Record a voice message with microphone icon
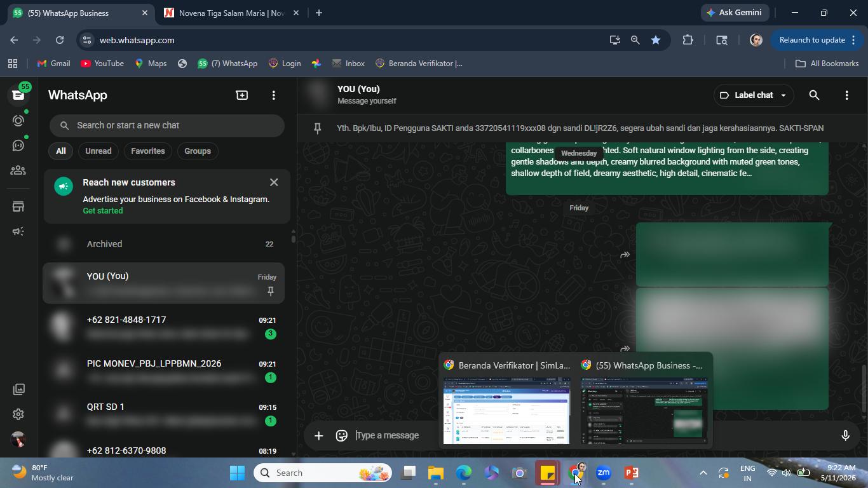 [845, 435]
